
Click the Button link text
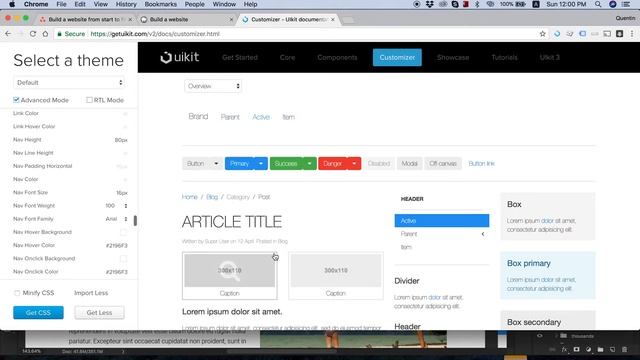click(482, 164)
